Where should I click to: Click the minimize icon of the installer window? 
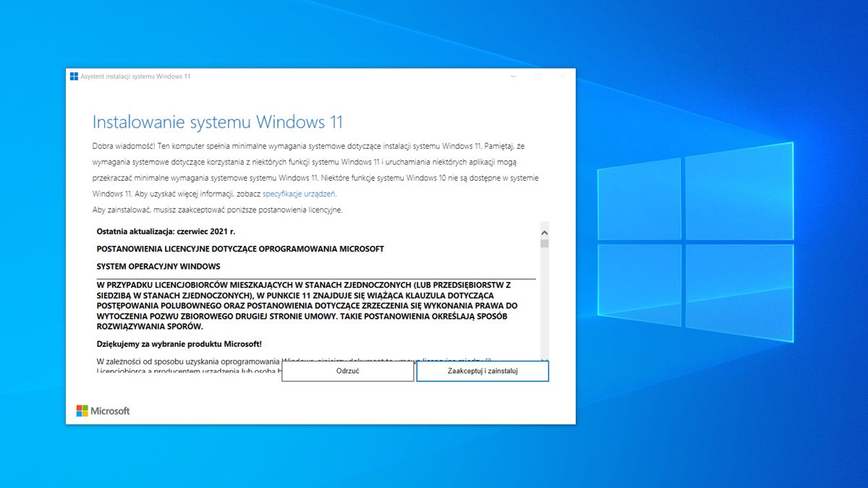click(x=513, y=76)
